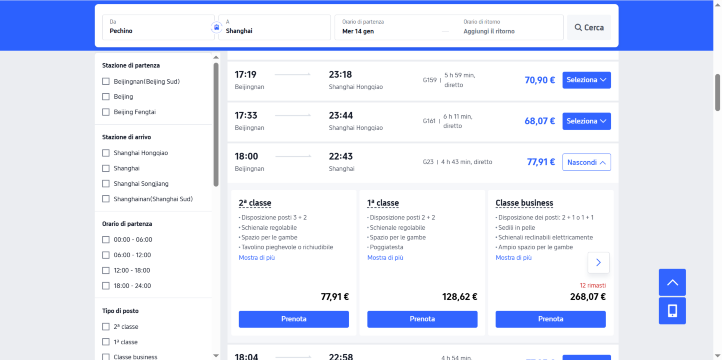Click train number G161
This screenshot has width=722, height=360.
coord(429,121)
